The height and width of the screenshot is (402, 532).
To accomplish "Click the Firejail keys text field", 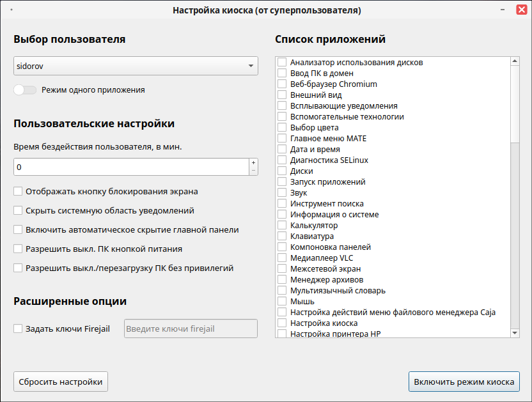I will (x=191, y=329).
